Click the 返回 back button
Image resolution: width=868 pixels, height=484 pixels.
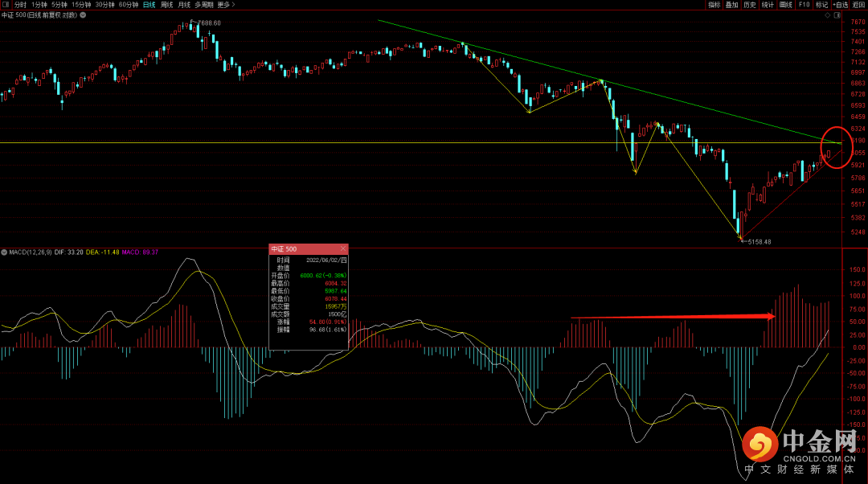coord(859,5)
